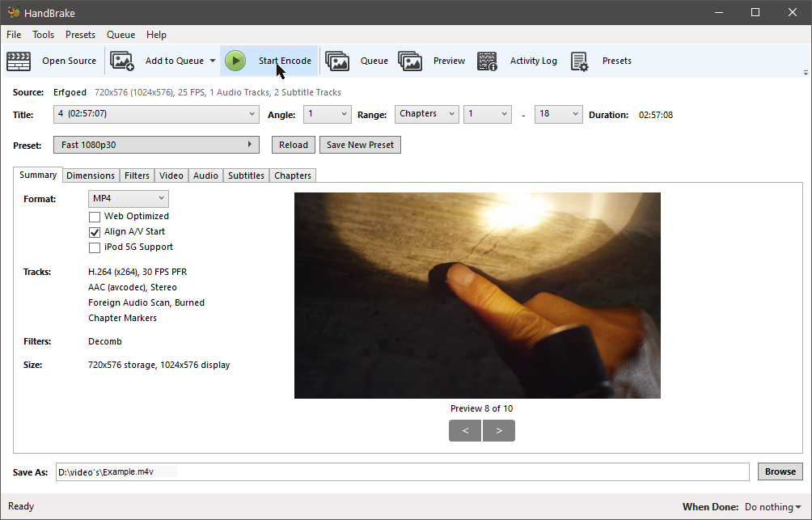This screenshot has width=812, height=520.
Task: Open the Angle dropdown
Action: (328, 114)
